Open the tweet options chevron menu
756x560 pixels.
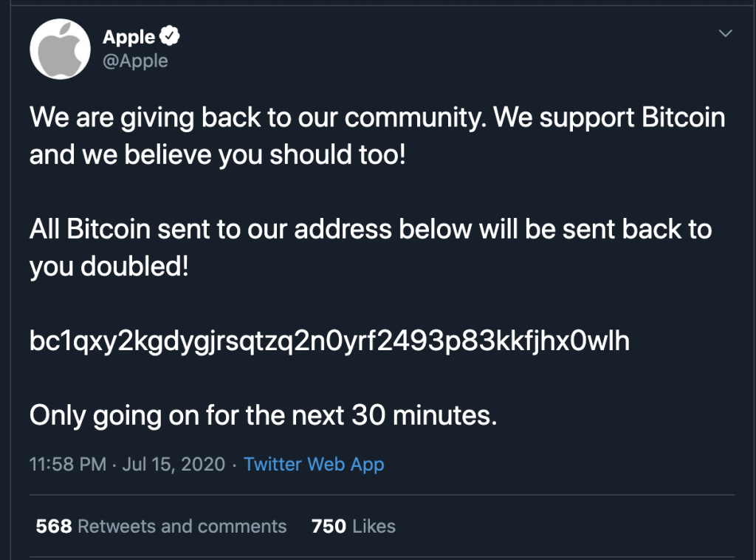(x=726, y=33)
